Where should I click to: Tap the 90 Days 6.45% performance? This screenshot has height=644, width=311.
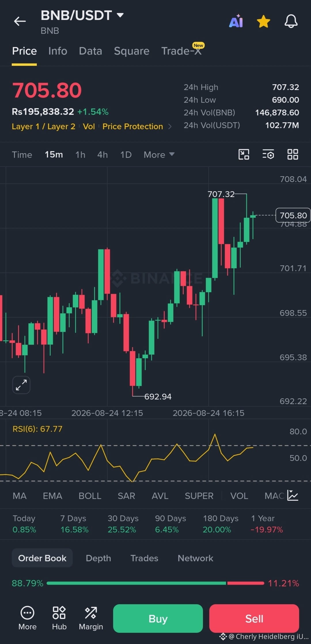170,524
